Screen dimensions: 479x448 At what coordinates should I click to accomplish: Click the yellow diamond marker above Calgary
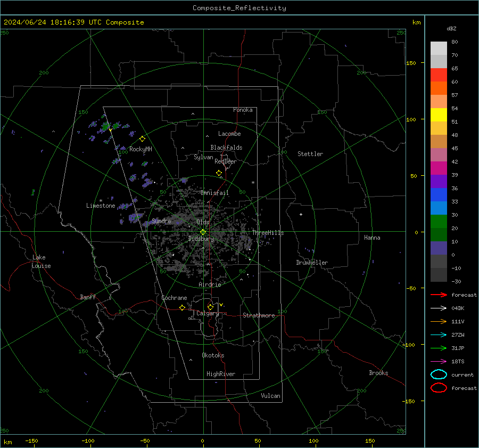[210, 307]
